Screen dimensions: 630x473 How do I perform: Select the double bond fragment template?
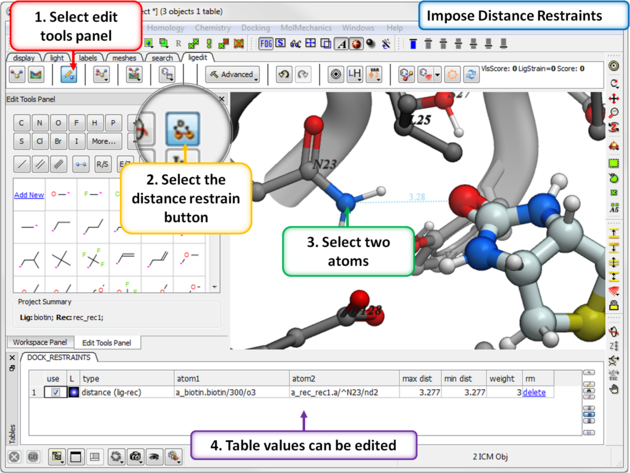(126, 259)
